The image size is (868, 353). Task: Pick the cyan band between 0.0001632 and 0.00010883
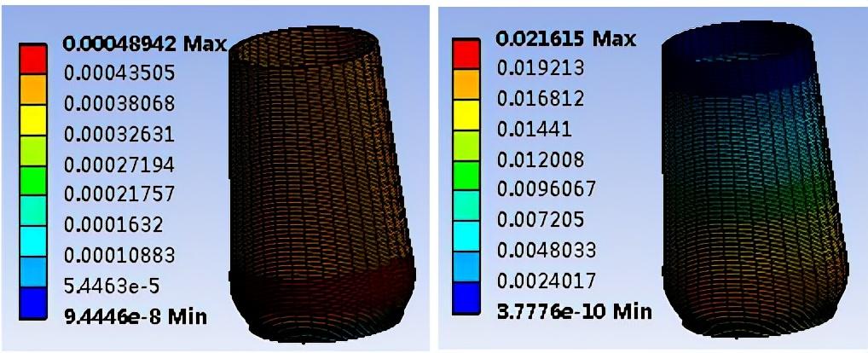(x=32, y=241)
